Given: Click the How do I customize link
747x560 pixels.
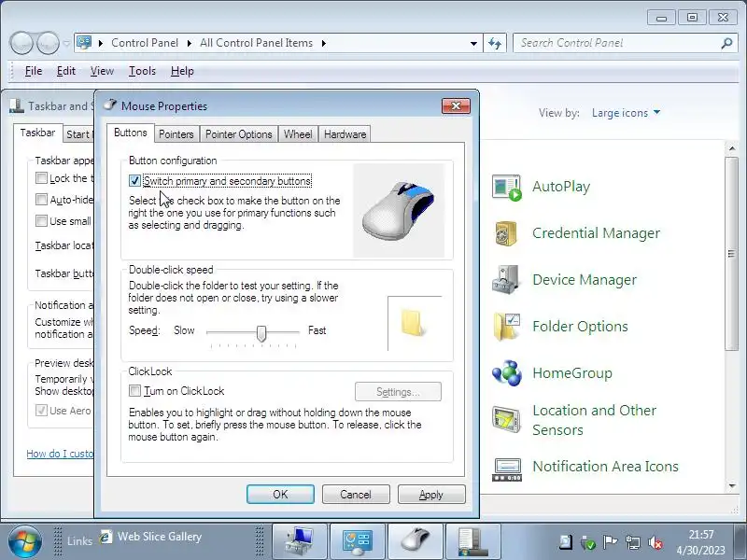Looking at the screenshot, I should (60, 454).
